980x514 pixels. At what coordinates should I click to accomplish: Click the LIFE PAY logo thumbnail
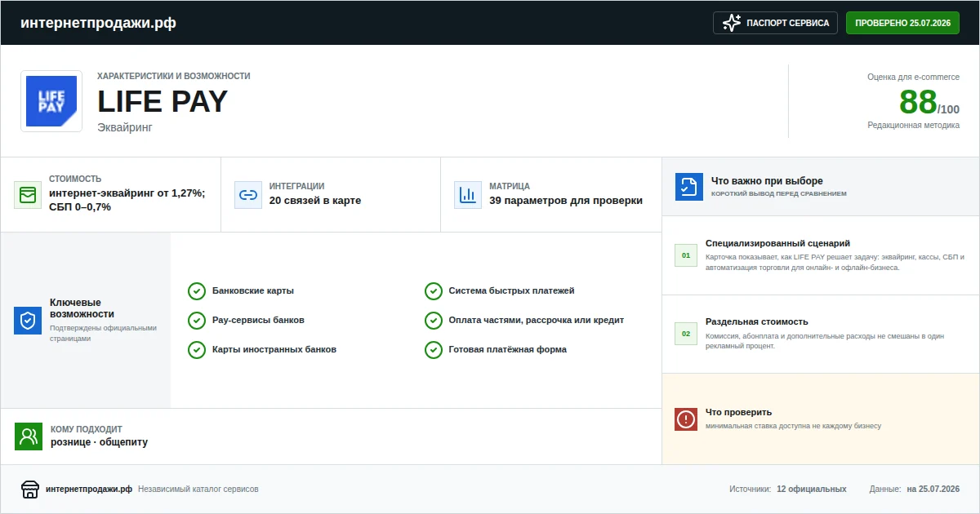51,101
